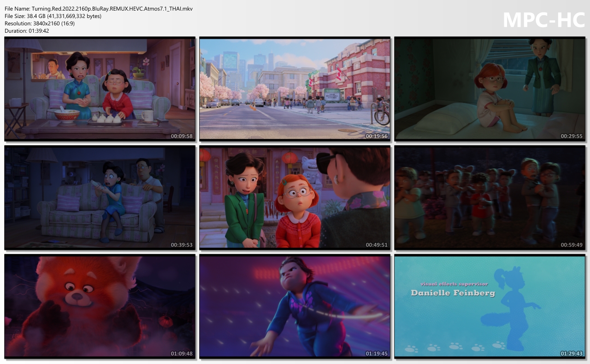
Task: Open the bedroom thumbnail at 00:29:55
Action: coord(490,89)
